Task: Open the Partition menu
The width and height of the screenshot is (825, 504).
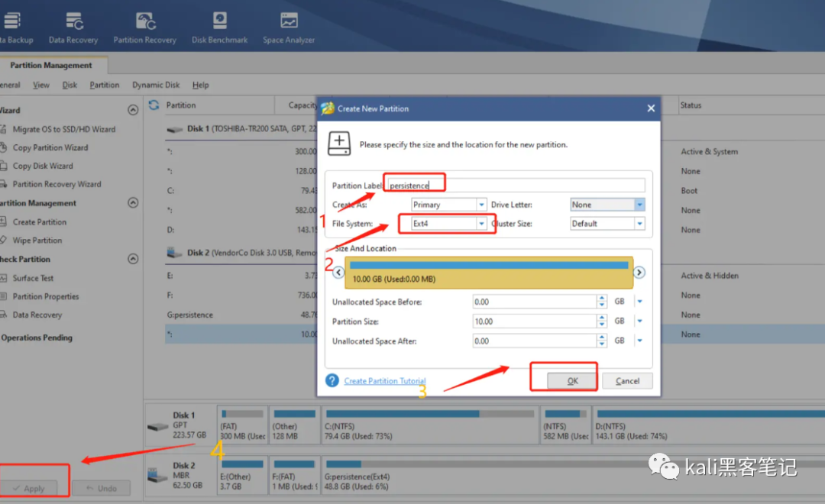Action: pyautogui.click(x=104, y=85)
